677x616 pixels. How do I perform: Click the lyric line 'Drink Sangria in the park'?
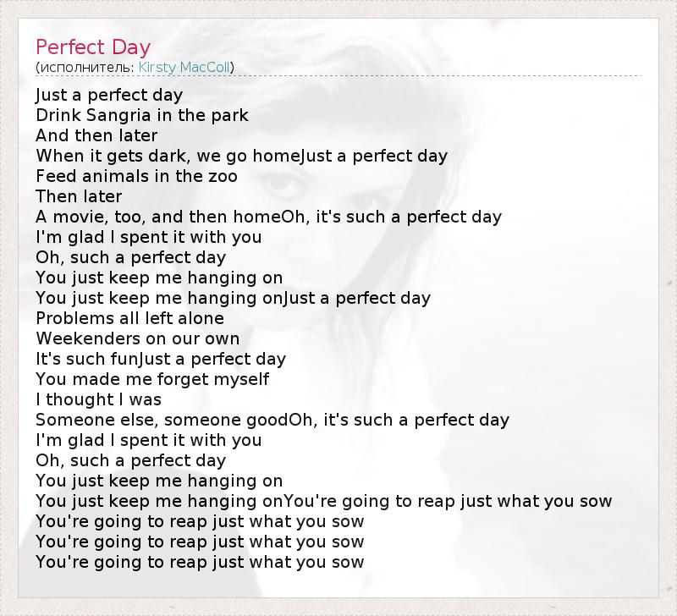(x=142, y=115)
